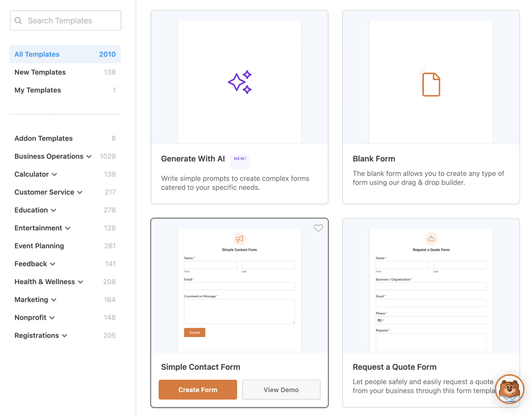Click the megaphone icon on Simple Contact Form preview
Image resolution: width=532 pixels, height=416 pixels.
239,239
